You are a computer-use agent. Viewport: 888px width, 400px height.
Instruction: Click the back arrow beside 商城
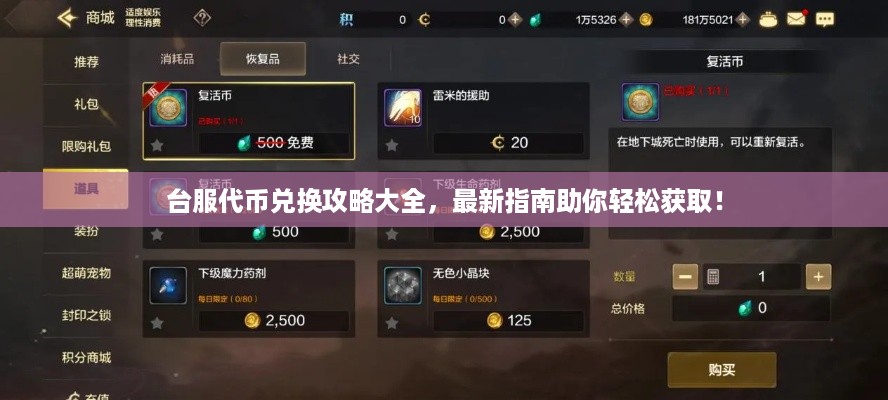[x=67, y=18]
